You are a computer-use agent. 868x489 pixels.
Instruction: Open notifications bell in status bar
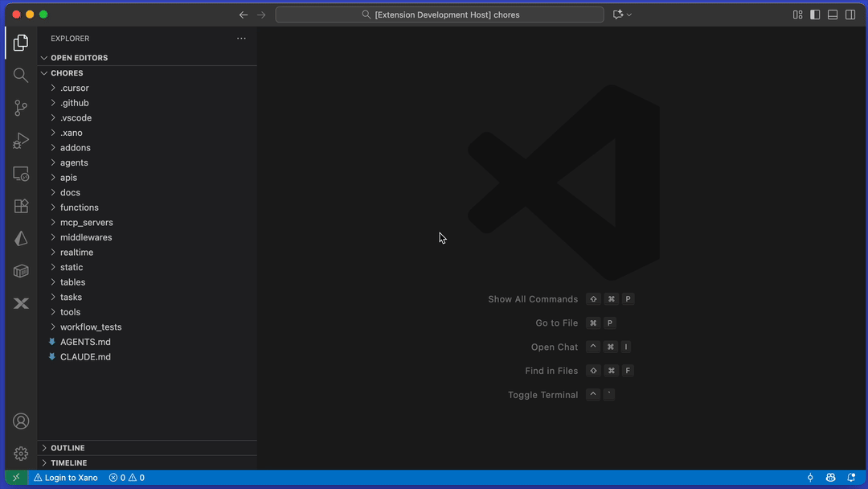point(851,478)
